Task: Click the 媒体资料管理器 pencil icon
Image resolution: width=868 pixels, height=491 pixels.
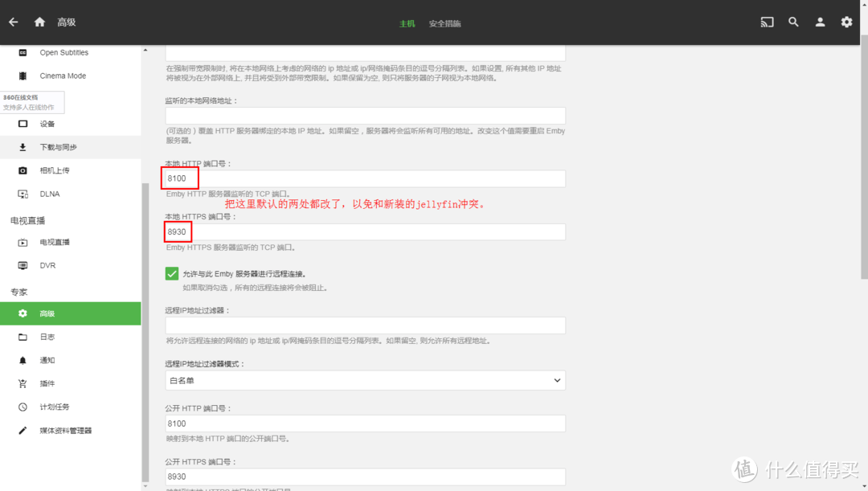Action: [23, 431]
